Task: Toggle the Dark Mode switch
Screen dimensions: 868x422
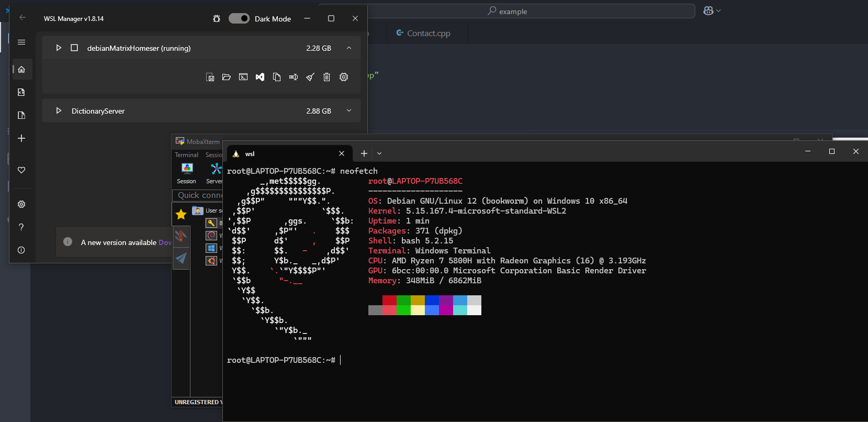Action: (239, 18)
